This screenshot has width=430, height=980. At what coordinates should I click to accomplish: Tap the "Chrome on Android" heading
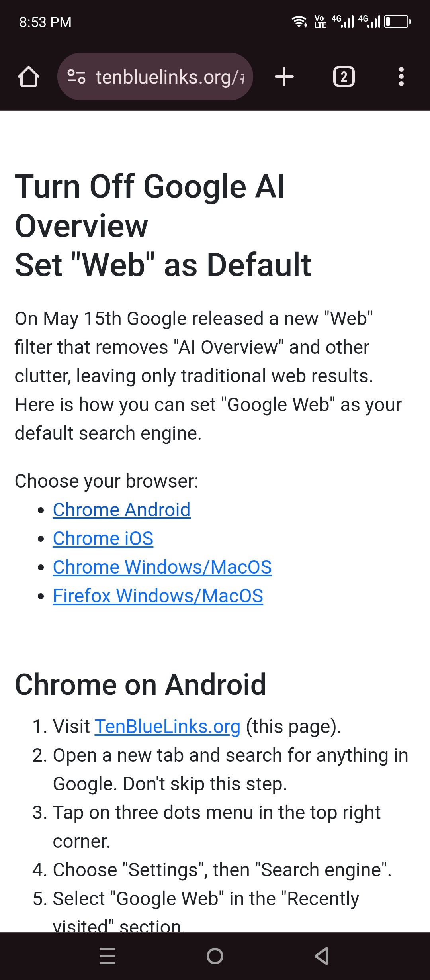pos(141,684)
